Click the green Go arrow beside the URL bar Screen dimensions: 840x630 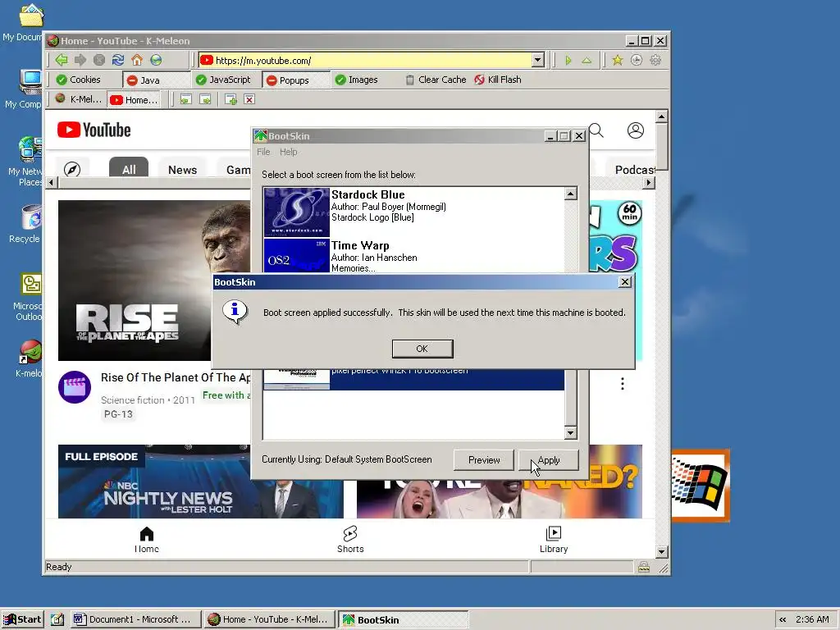(568, 61)
